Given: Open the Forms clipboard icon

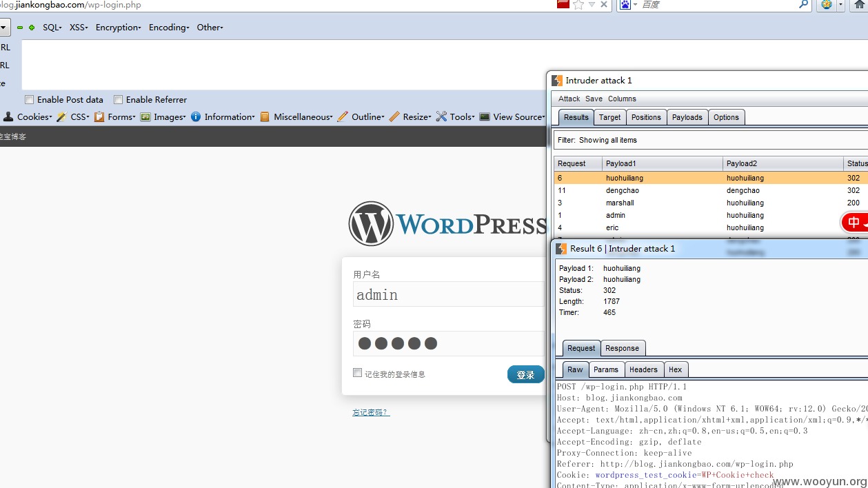Looking at the screenshot, I should pos(99,116).
